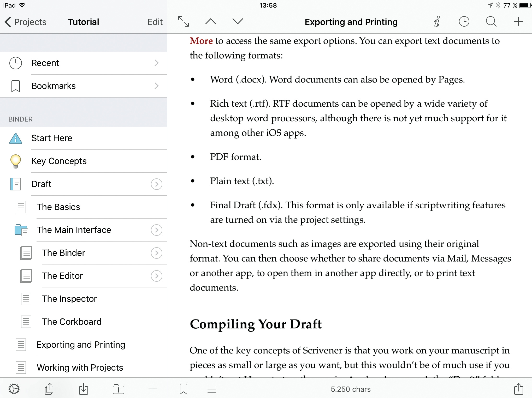Go to the next document with down chevron
The image size is (532, 398).
click(238, 22)
